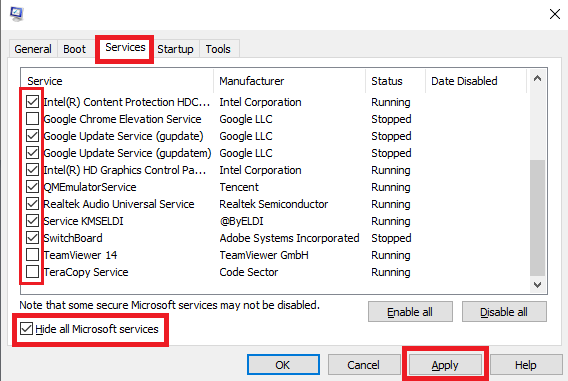Enable Google Chrome Elevation Service checkbox
The image size is (568, 381).
tap(33, 119)
